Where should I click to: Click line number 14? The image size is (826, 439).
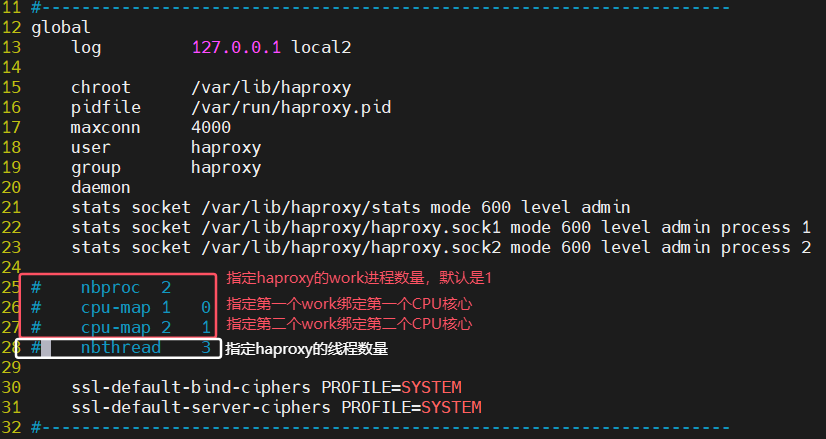pyautogui.click(x=11, y=67)
